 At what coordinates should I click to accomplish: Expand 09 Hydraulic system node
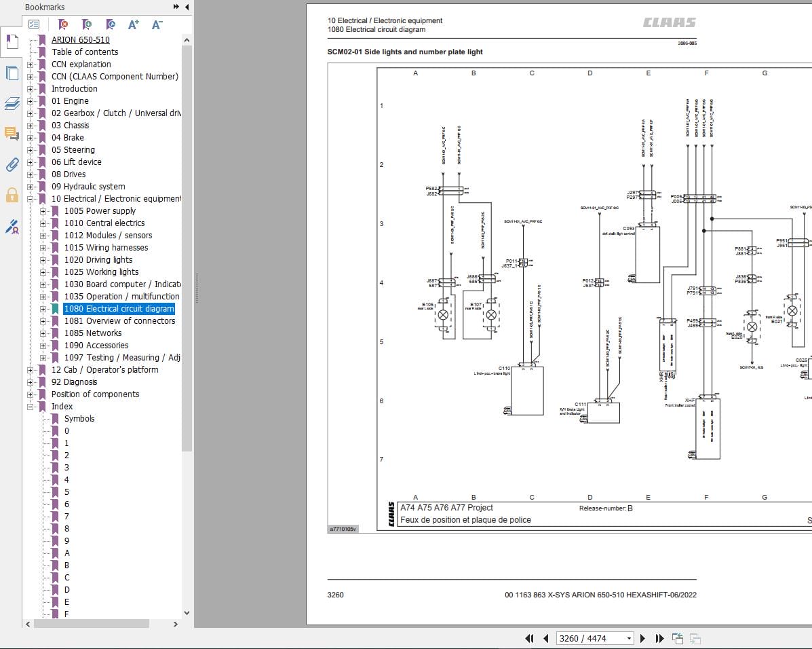tap(30, 187)
